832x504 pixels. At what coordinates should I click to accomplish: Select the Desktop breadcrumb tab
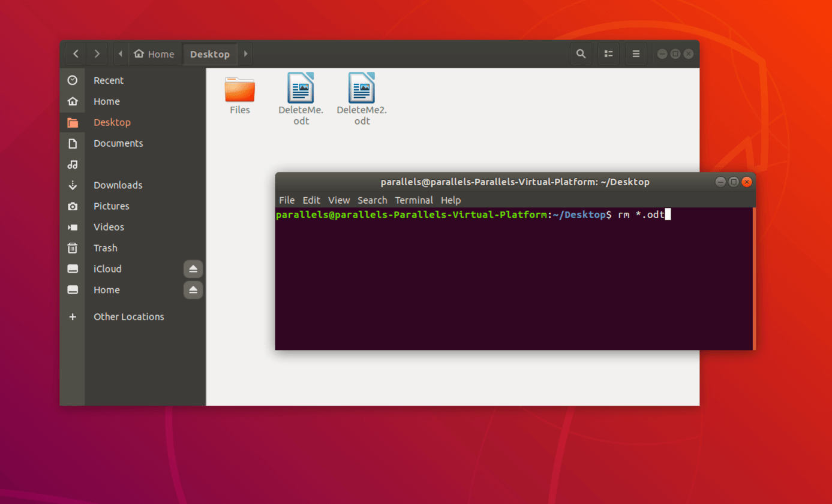point(210,53)
